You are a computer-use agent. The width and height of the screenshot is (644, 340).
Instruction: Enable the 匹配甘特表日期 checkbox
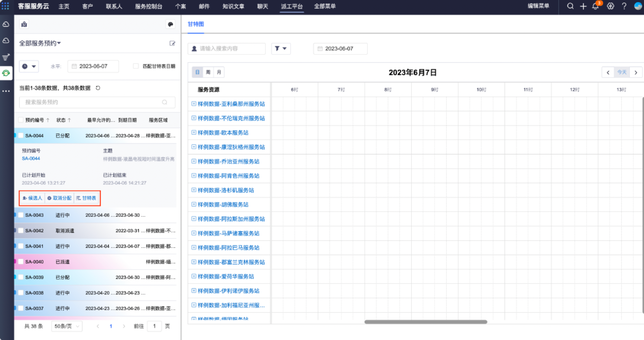136,66
